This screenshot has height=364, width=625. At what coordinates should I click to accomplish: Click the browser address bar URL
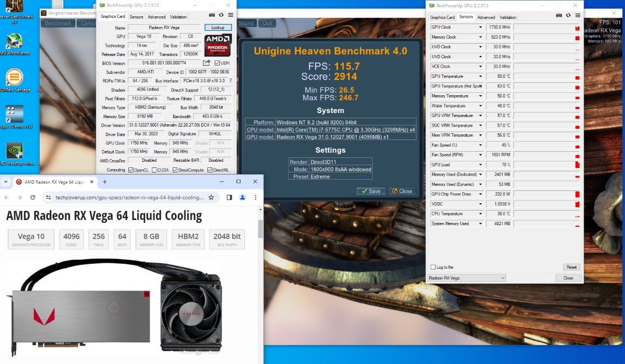(x=129, y=198)
